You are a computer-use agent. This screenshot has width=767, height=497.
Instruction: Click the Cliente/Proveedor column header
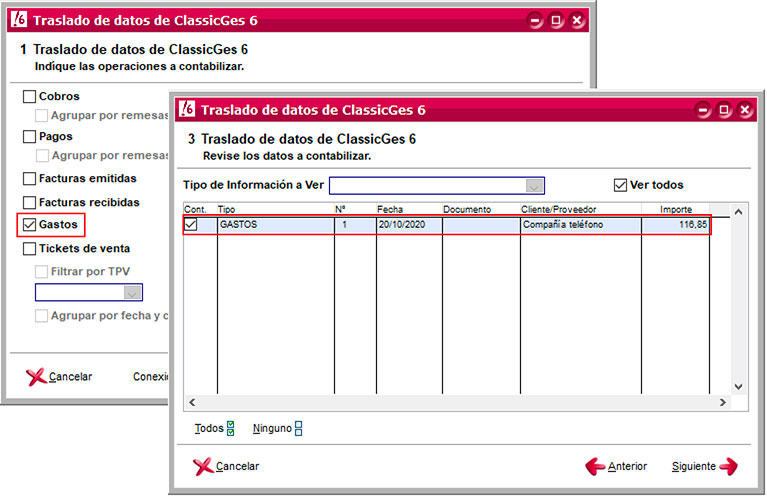pyautogui.click(x=581, y=209)
